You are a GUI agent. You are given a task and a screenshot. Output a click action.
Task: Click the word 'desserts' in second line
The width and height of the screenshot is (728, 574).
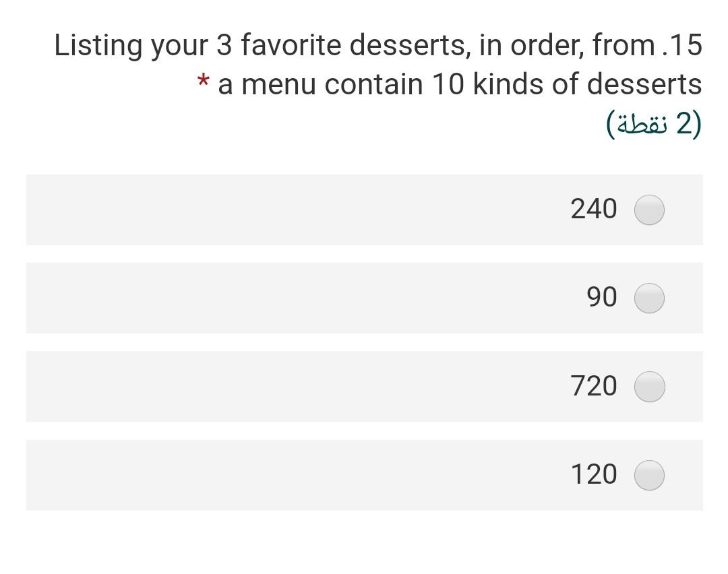[x=644, y=84]
